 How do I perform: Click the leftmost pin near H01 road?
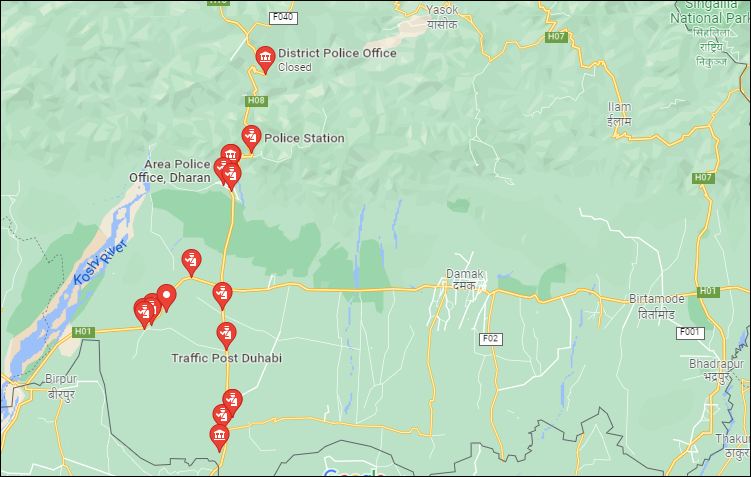143,314
